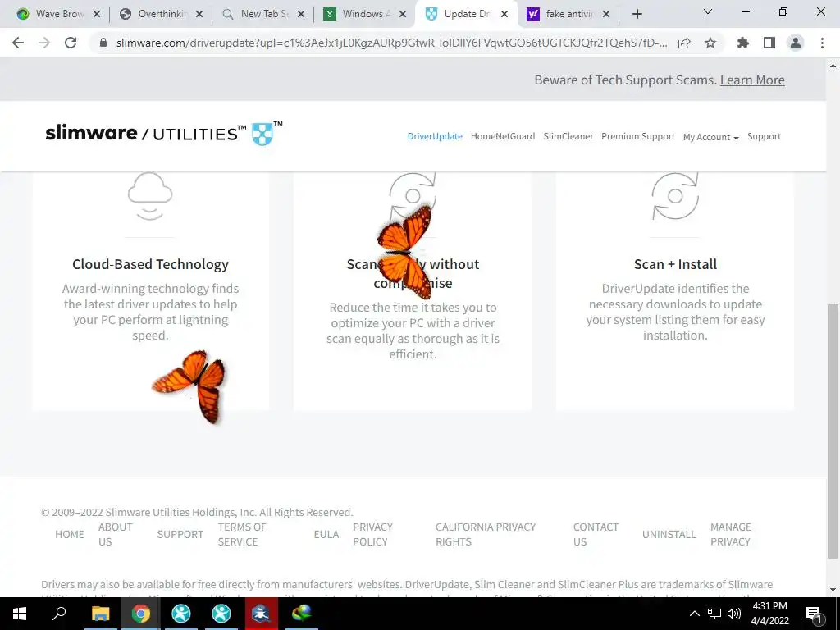This screenshot has height=630, width=840.
Task: Click the page vertical scrollbar thumb
Action: point(833,431)
